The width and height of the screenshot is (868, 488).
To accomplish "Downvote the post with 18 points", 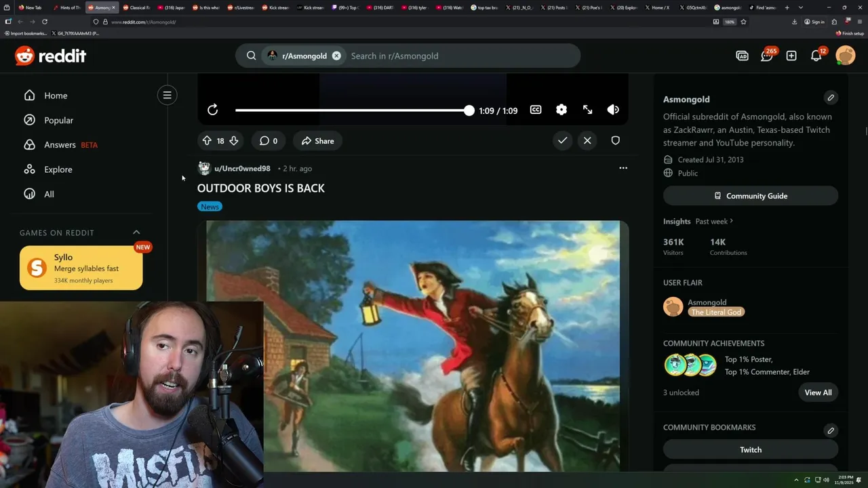I will (x=233, y=141).
